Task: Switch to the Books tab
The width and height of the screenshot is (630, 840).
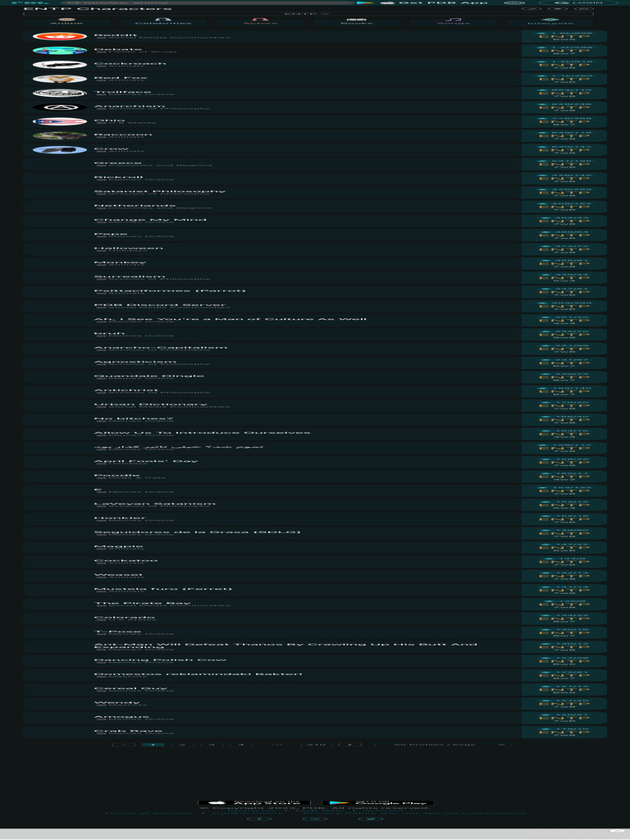Action: click(x=357, y=21)
